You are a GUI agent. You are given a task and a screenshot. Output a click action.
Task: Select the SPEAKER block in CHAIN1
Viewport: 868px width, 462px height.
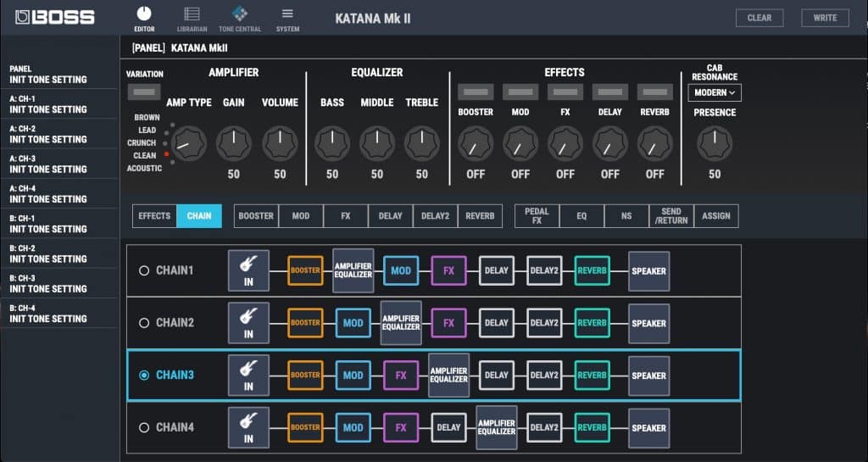pos(648,271)
